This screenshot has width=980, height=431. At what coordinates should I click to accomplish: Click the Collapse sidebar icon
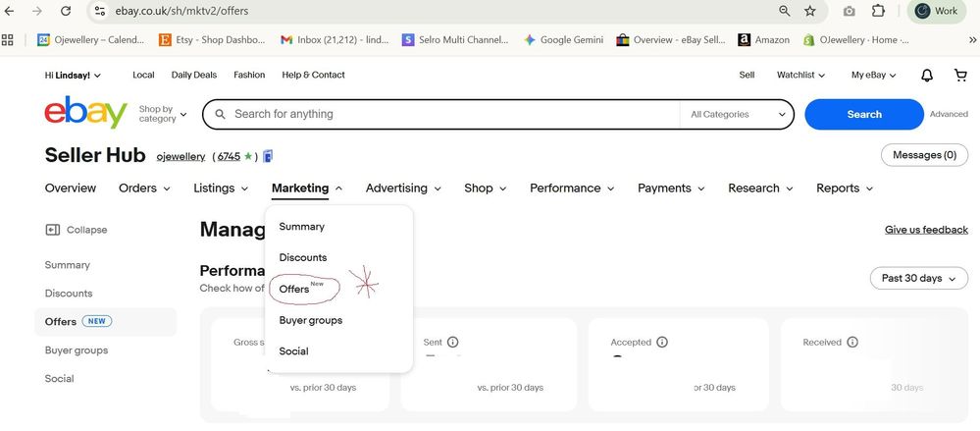tap(52, 230)
